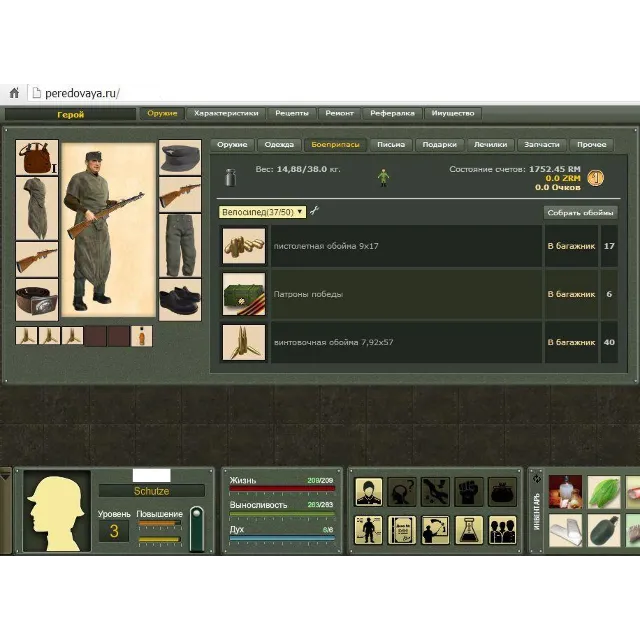Click В багажник for пистолетная обойма 9x17
Image resolution: width=640 pixels, height=640 pixels.
pyautogui.click(x=571, y=246)
